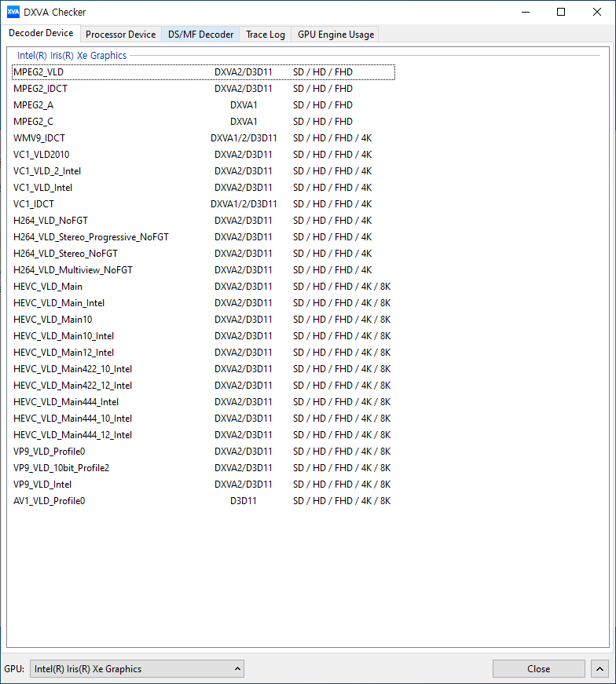Select the VC1_VLD_Intel row
This screenshot has width=616, height=684.
tap(203, 188)
